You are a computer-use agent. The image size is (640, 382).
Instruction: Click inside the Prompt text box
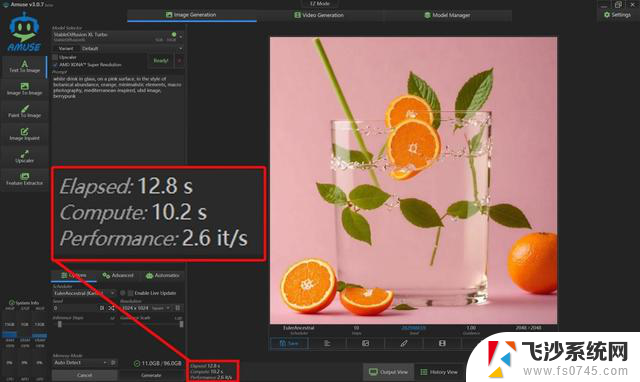pos(118,88)
